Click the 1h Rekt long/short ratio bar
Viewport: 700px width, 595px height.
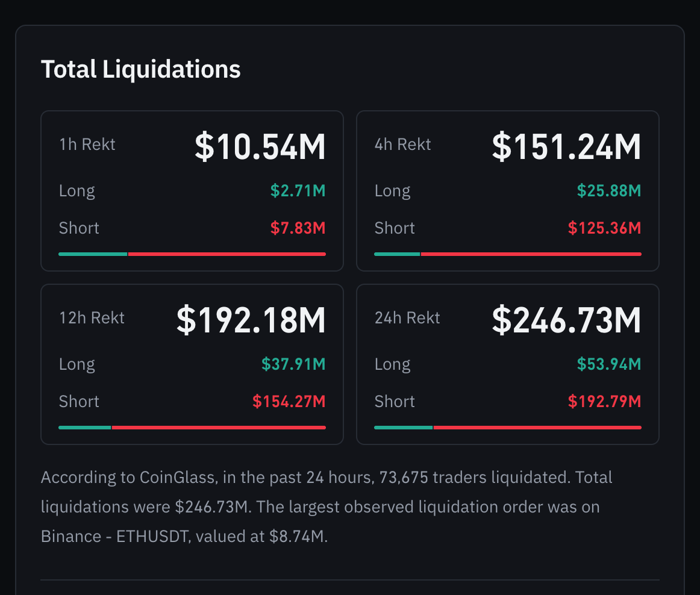coord(192,254)
